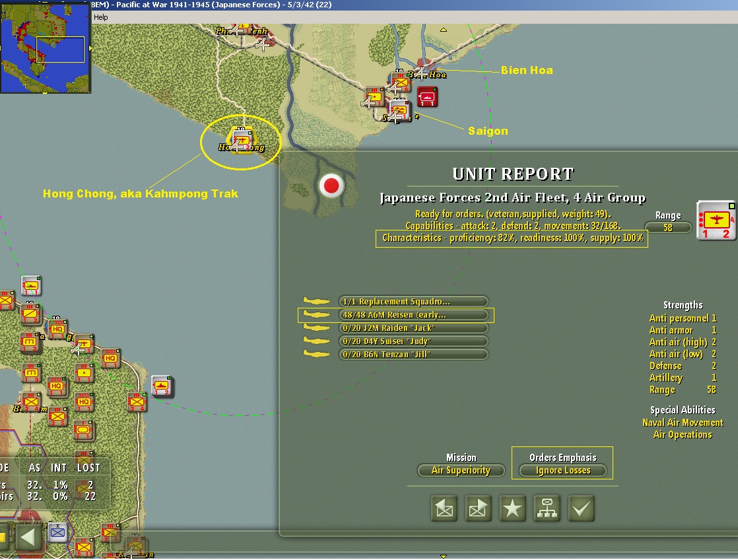Select grey naval counter "1 2" off the east coast
The image size is (738, 560).
point(162,387)
